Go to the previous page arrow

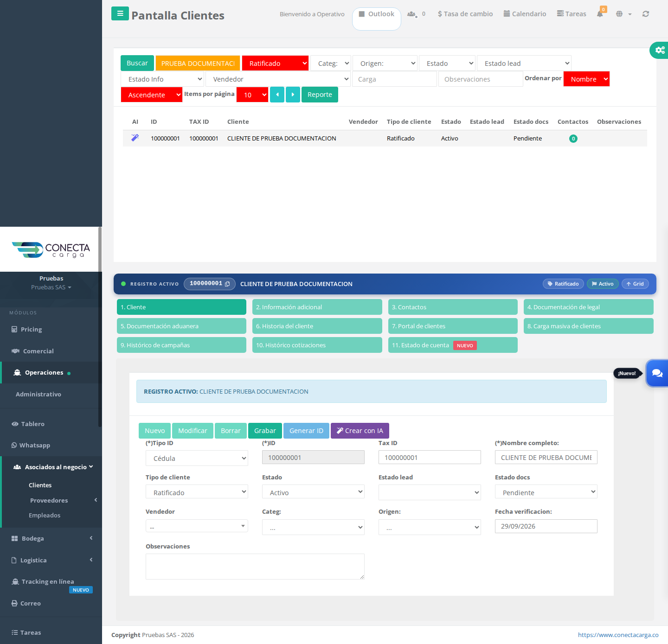click(x=277, y=95)
